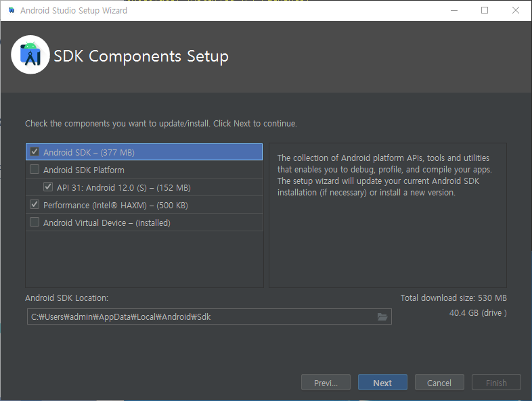Image resolution: width=532 pixels, height=401 pixels.
Task: Click 'Check the components you want' instruction text
Action: [161, 124]
